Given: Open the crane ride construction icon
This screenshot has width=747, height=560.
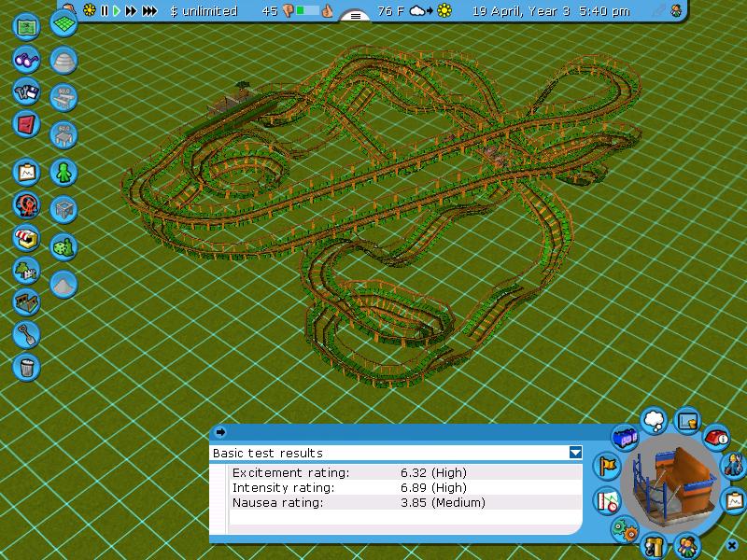Looking at the screenshot, I should tap(654, 546).
